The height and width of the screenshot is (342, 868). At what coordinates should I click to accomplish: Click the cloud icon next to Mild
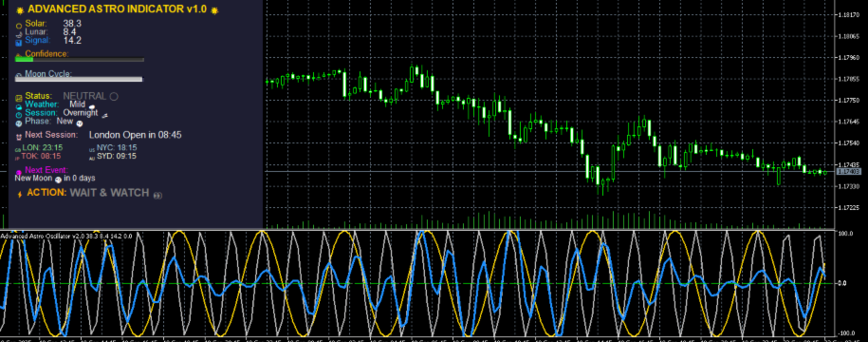(92, 106)
